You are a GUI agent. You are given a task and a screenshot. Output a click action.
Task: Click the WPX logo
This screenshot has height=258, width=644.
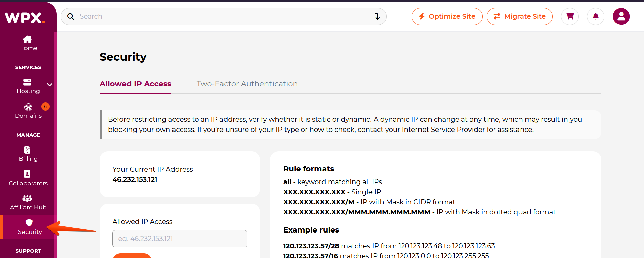(25, 18)
